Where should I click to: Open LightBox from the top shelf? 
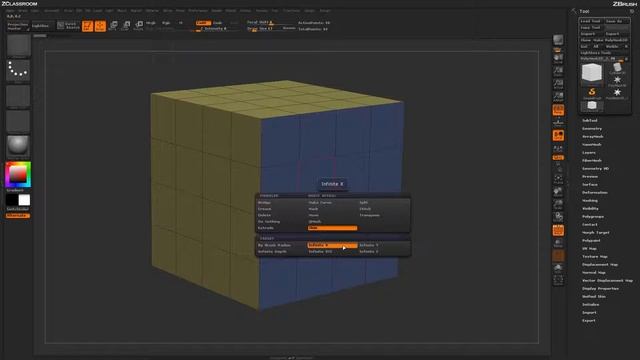[42, 26]
